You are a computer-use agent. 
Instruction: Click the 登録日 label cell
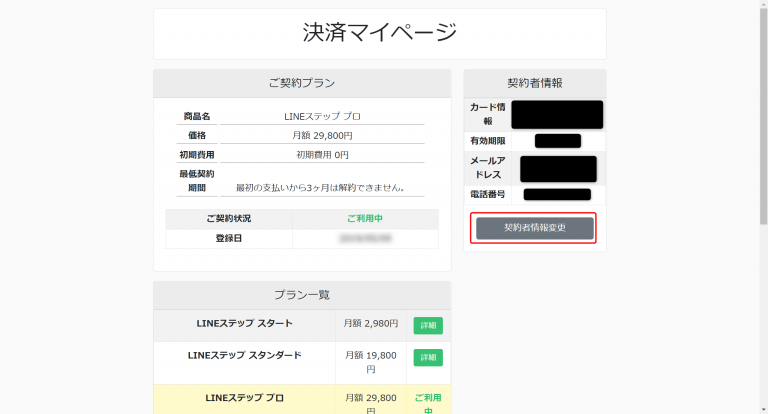(x=229, y=239)
